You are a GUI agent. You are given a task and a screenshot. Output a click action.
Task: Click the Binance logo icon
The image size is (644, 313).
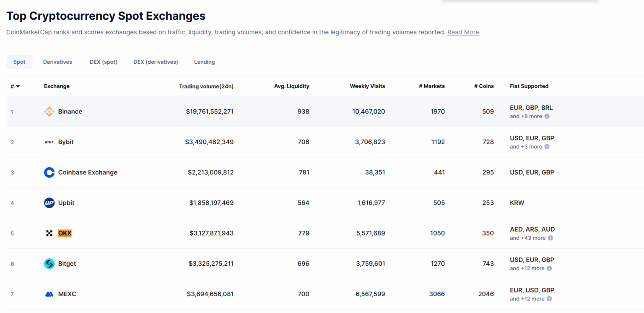49,111
